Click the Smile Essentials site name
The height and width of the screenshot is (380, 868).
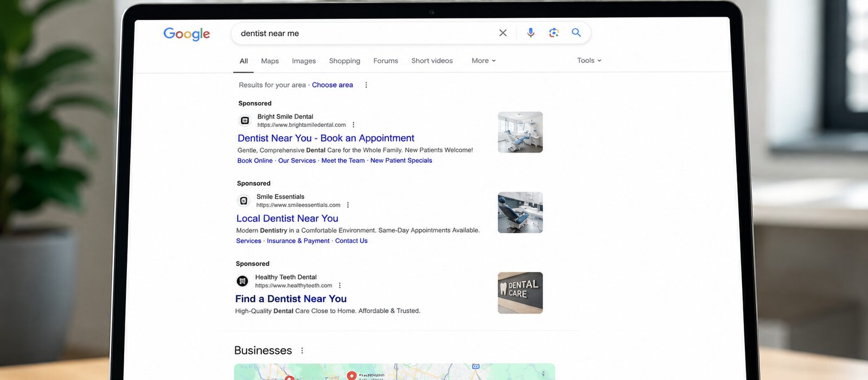(280, 197)
